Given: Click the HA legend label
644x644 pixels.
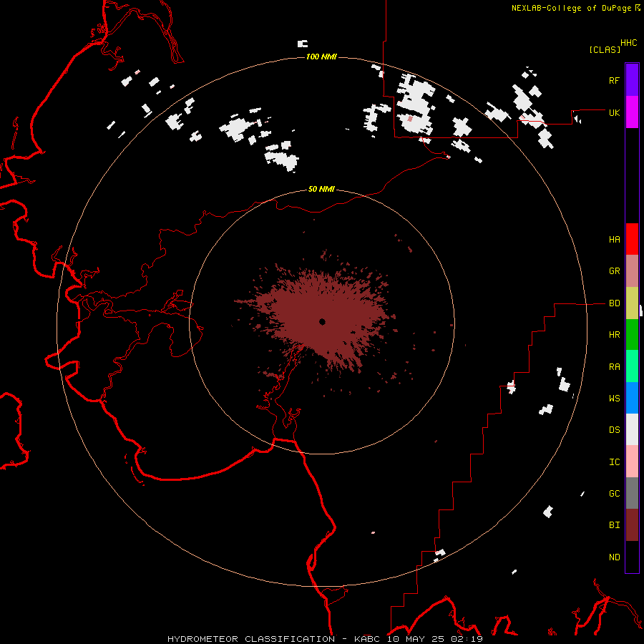Looking at the screenshot, I should pyautogui.click(x=614, y=240).
